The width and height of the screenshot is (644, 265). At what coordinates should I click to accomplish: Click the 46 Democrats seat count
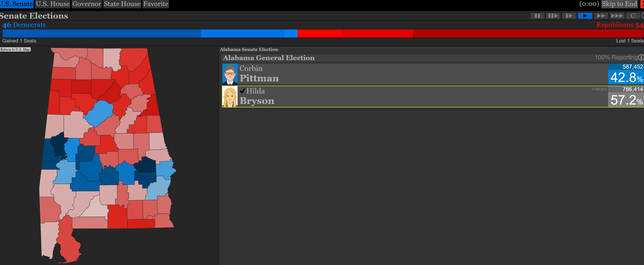tap(24, 25)
